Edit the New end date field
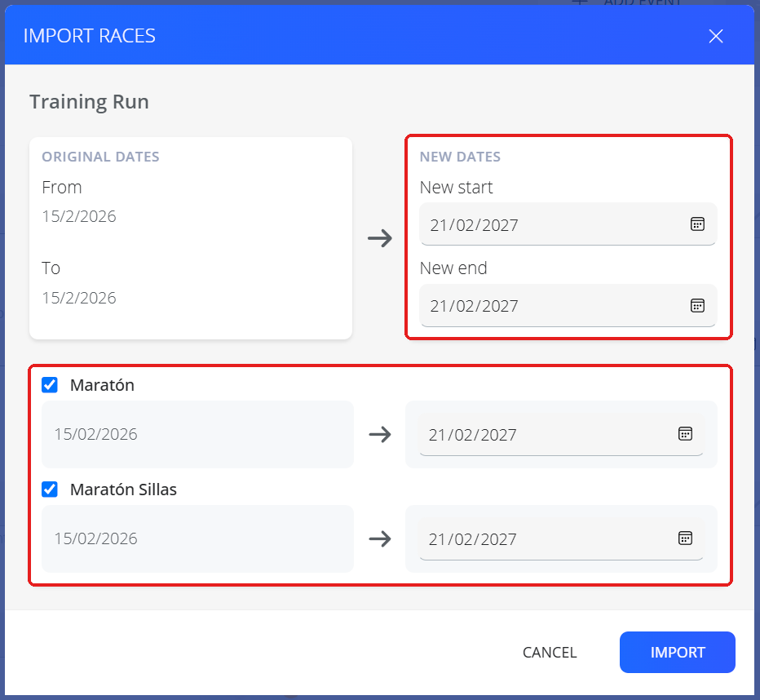Viewport: 760px width, 700px height. click(568, 306)
